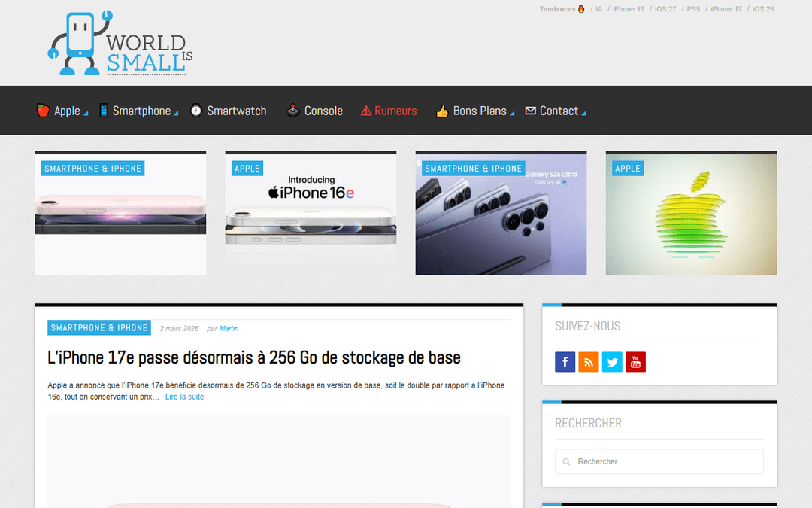The image size is (812, 508).
Task: Click the SUIVEZ-NOUS widget heading
Action: click(x=588, y=326)
